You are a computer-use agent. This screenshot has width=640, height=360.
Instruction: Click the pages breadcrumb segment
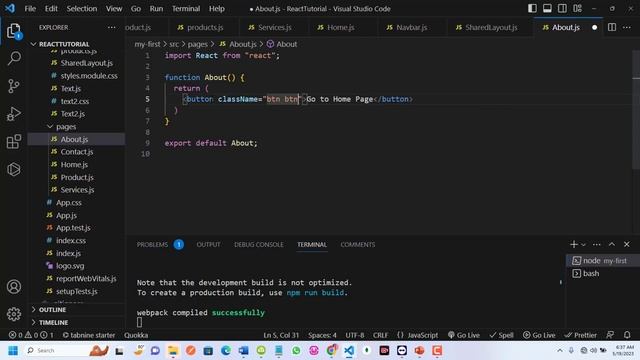[x=198, y=44]
